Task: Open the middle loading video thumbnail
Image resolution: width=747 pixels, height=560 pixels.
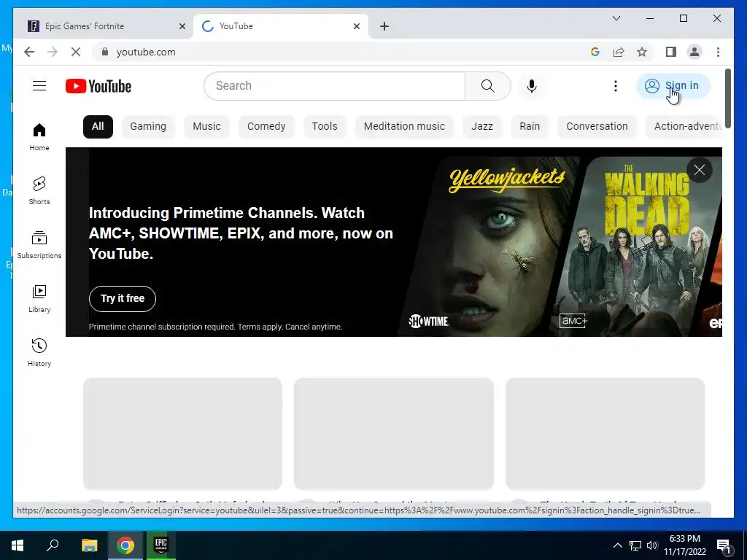Action: tap(393, 433)
